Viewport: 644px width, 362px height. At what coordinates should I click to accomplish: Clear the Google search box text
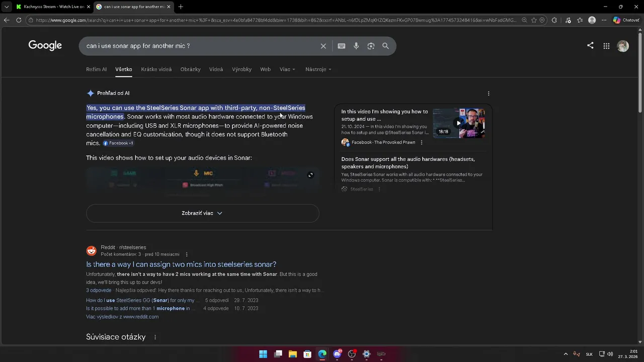point(324,46)
